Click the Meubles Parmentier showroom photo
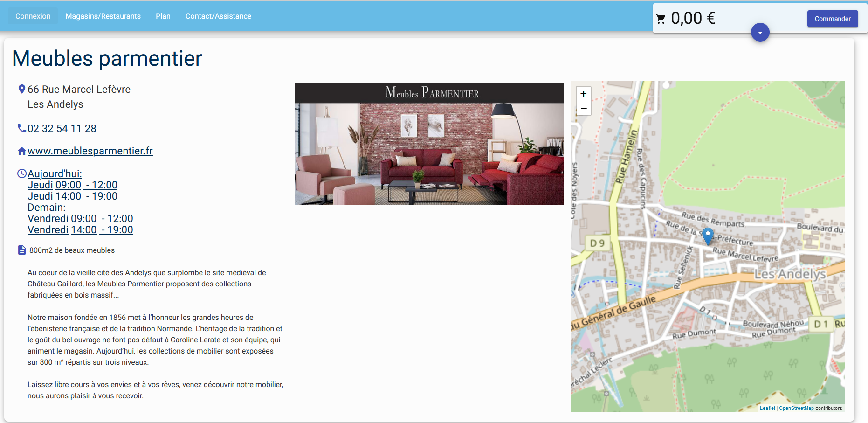This screenshot has height=423, width=868. 429,145
